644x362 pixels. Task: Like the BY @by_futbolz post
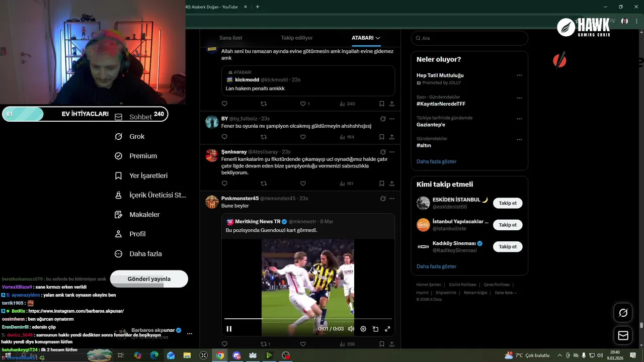coord(303,137)
